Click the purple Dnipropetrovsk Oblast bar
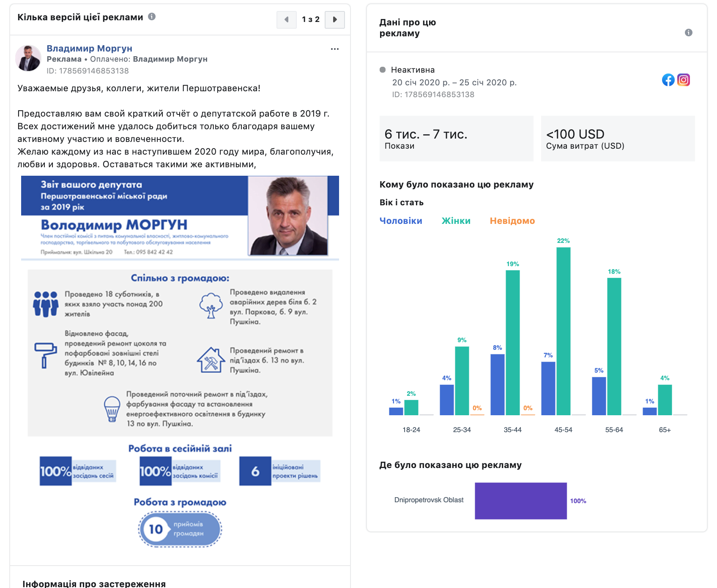717x588 pixels. 520,501
